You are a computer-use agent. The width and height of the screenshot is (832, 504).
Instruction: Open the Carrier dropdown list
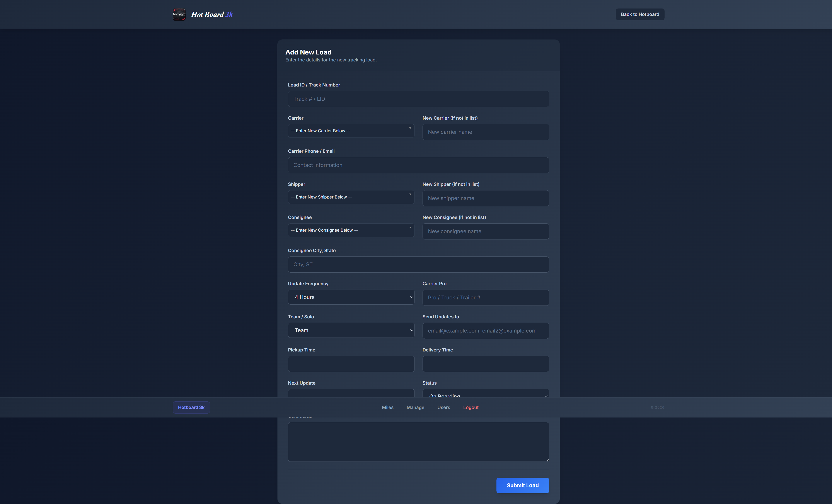pyautogui.click(x=351, y=131)
